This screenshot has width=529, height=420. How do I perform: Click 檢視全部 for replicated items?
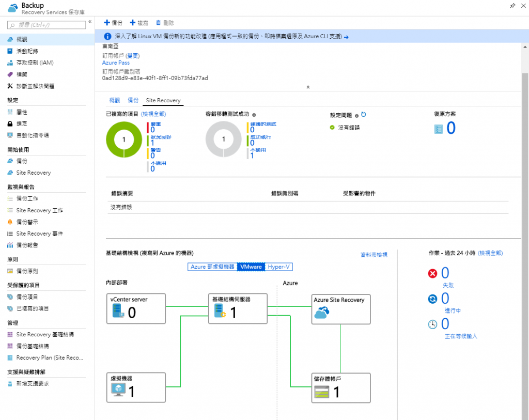click(x=153, y=114)
